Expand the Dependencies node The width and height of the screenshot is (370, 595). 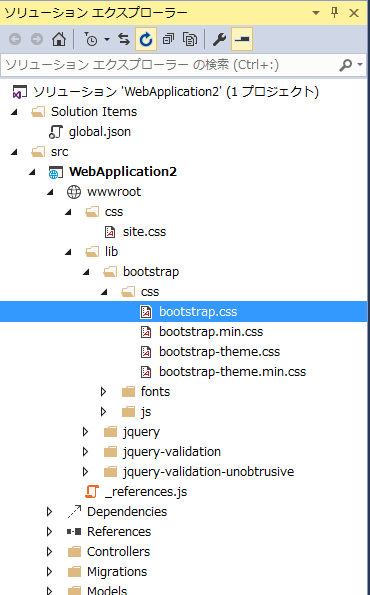coord(49,512)
